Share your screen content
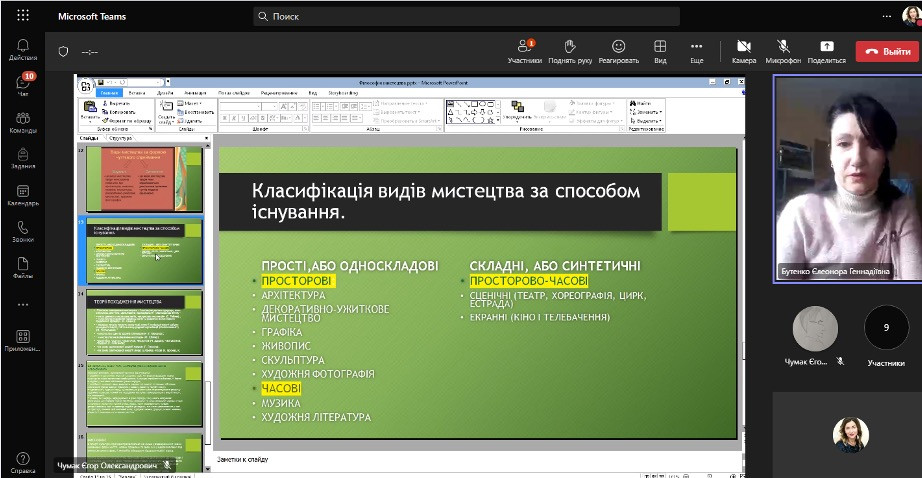Viewport: 922px width, 478px height. (x=826, y=50)
